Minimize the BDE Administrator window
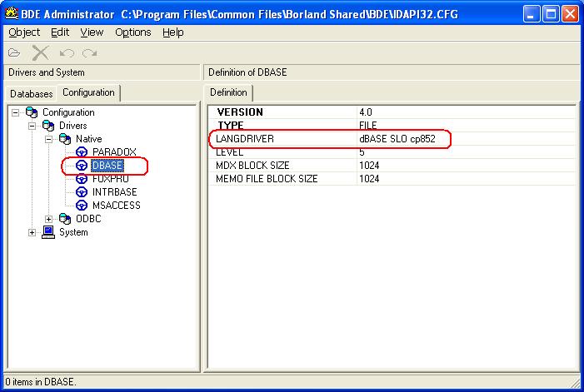The image size is (584, 392). [532, 14]
